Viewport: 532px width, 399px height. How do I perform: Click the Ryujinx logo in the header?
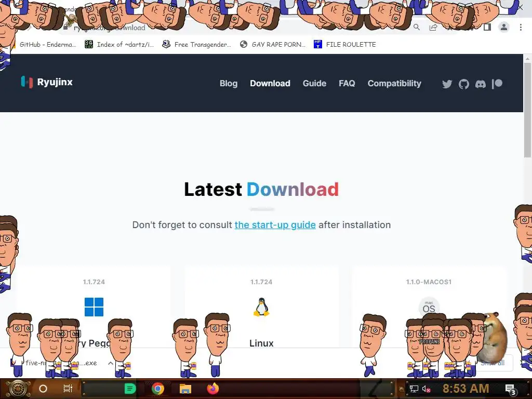(27, 82)
